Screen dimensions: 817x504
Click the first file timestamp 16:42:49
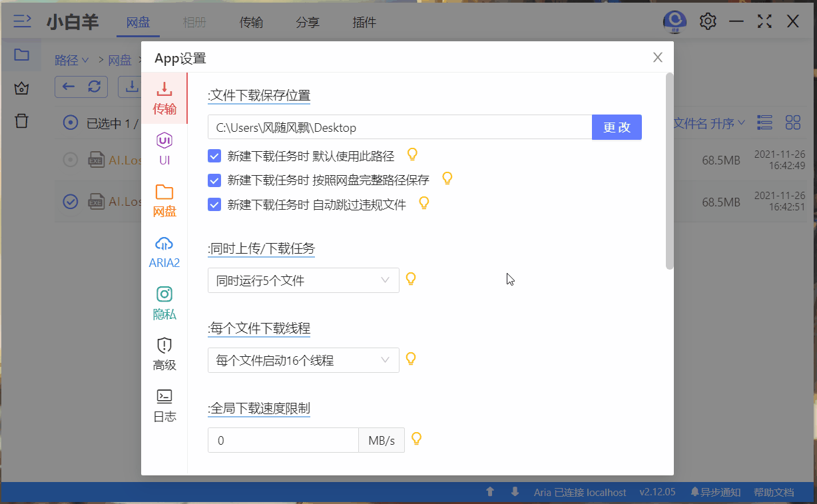[x=780, y=160]
